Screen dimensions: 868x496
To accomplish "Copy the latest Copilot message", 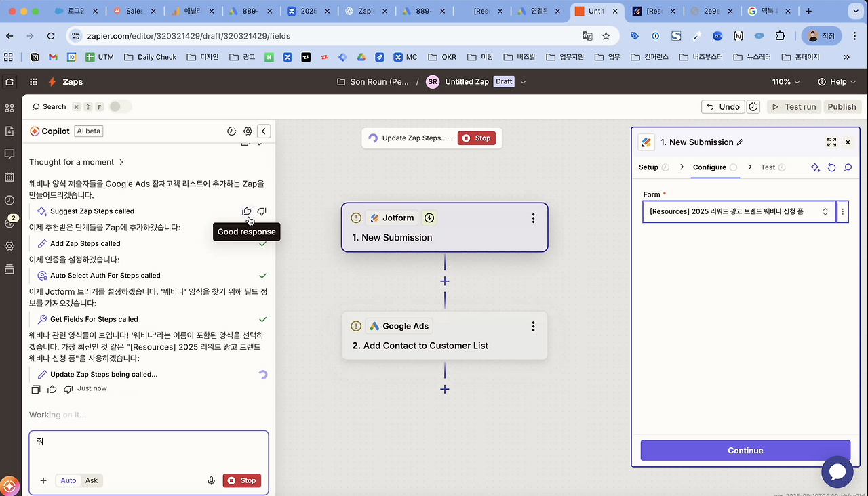I will tap(37, 389).
